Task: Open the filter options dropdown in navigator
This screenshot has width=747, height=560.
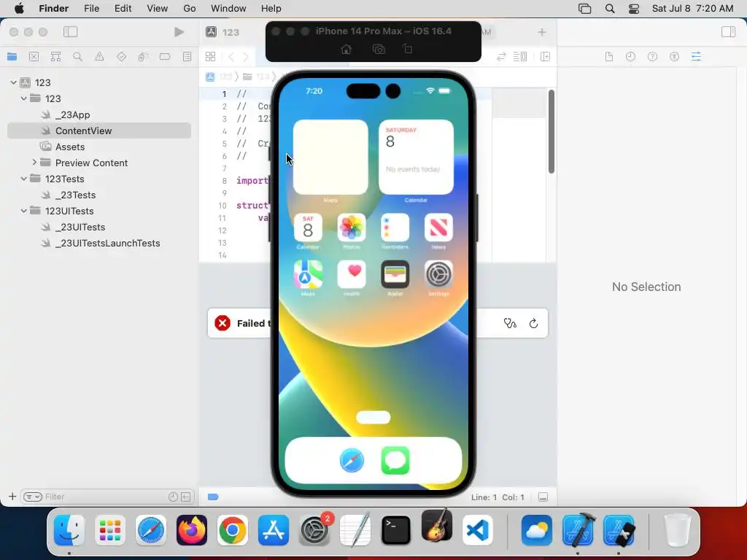Action: coord(32,497)
